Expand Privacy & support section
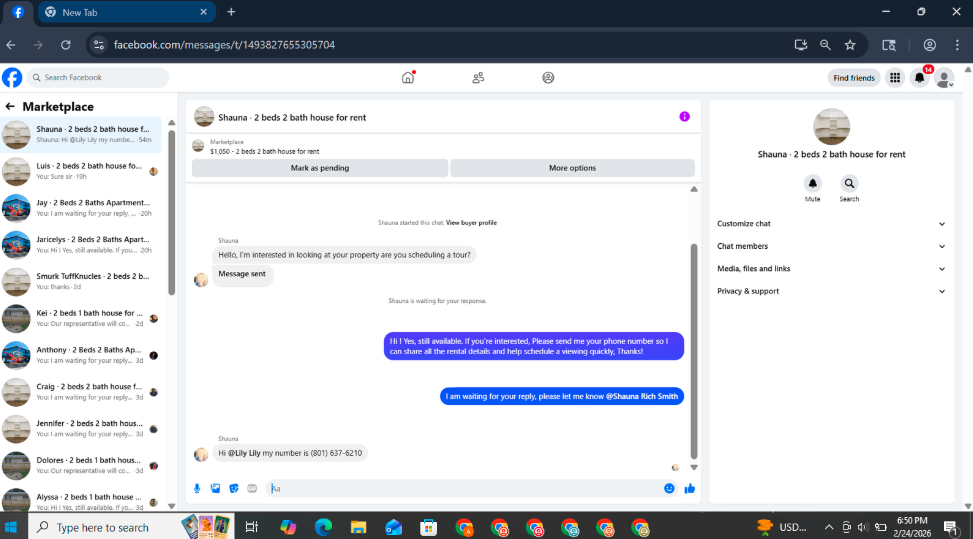The width and height of the screenshot is (973, 539). [x=831, y=291]
